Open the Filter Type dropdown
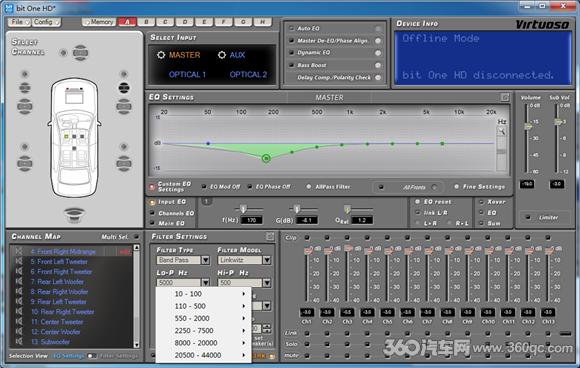 [205, 260]
